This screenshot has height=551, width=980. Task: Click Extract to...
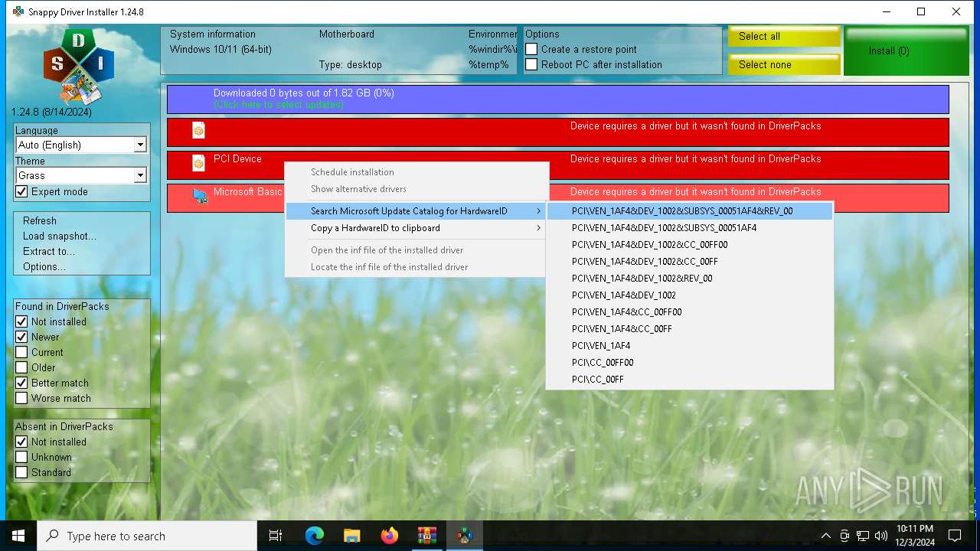tap(49, 251)
